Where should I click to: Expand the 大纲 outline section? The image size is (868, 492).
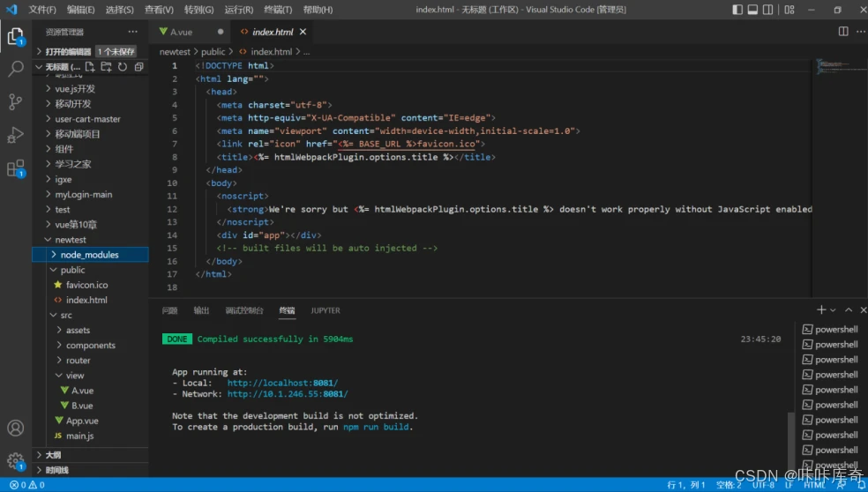[x=90, y=455]
